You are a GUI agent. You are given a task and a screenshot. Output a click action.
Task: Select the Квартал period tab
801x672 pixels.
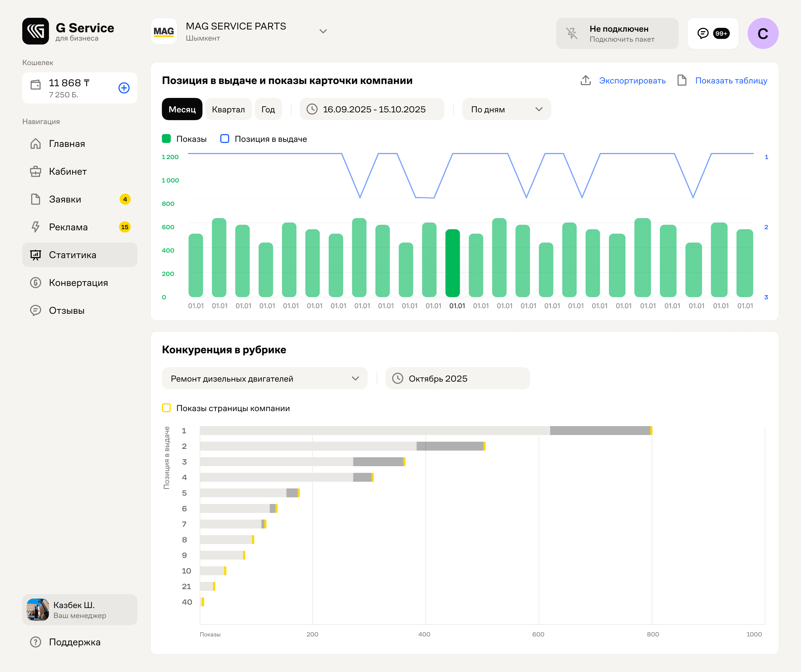228,110
